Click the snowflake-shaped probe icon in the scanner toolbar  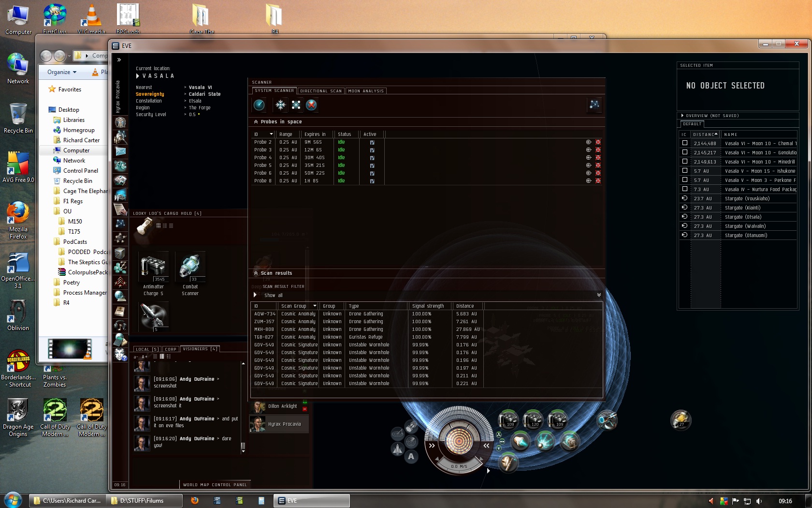280,105
